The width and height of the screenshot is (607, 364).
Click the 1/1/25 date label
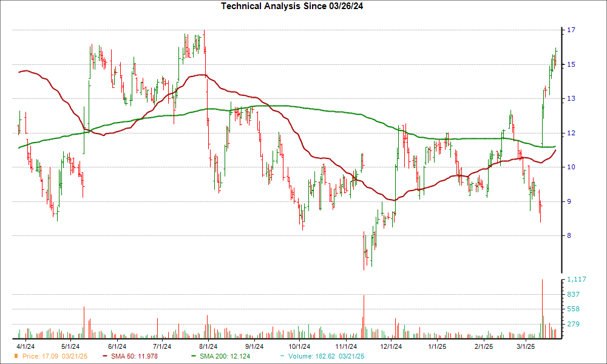click(438, 346)
